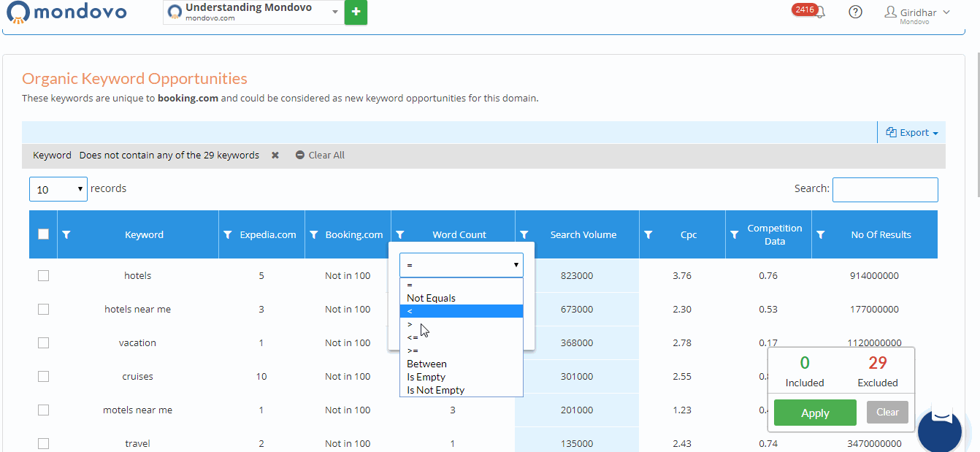
Task: Select the '=' operator option
Action: tap(462, 285)
